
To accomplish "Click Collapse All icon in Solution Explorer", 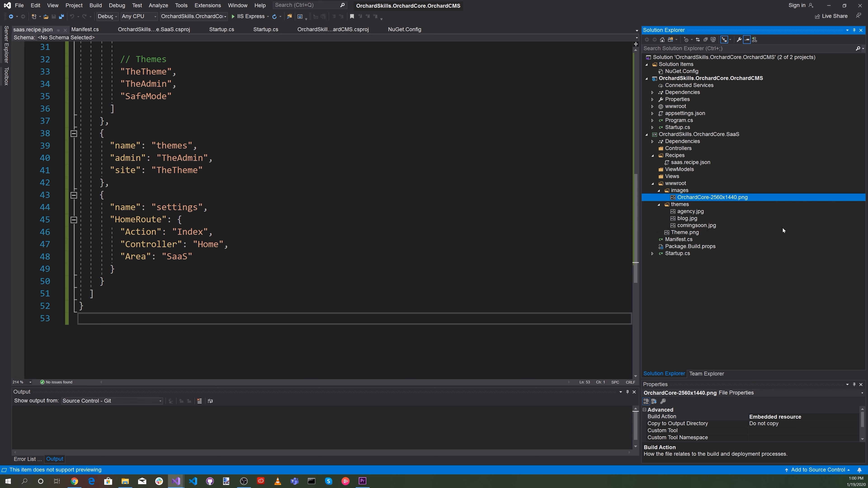I will tap(705, 40).
